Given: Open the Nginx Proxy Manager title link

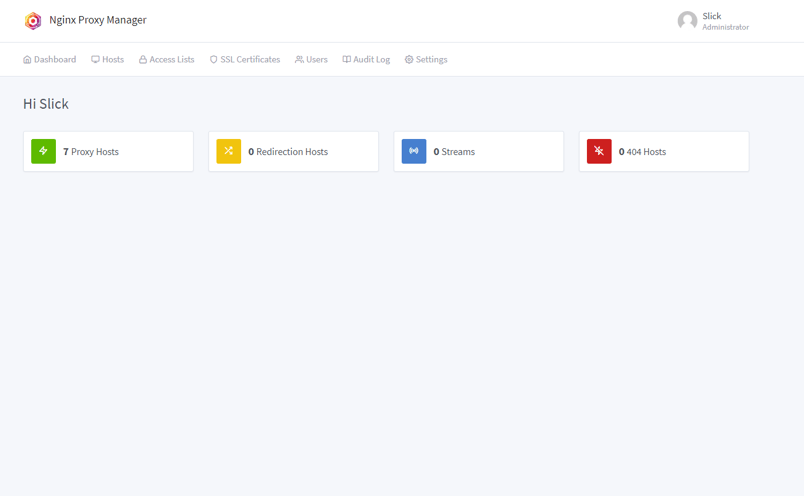Looking at the screenshot, I should click(98, 20).
